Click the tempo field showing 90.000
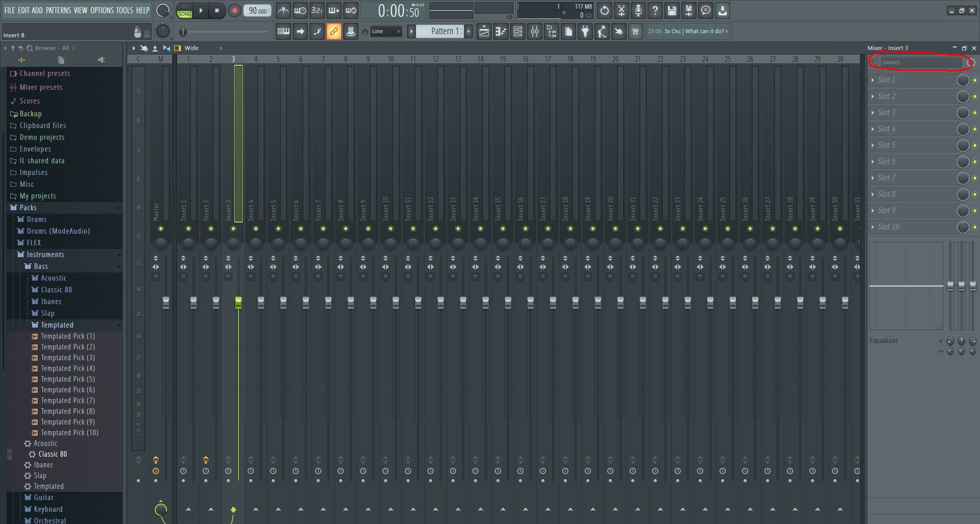The image size is (980, 524). click(x=258, y=11)
